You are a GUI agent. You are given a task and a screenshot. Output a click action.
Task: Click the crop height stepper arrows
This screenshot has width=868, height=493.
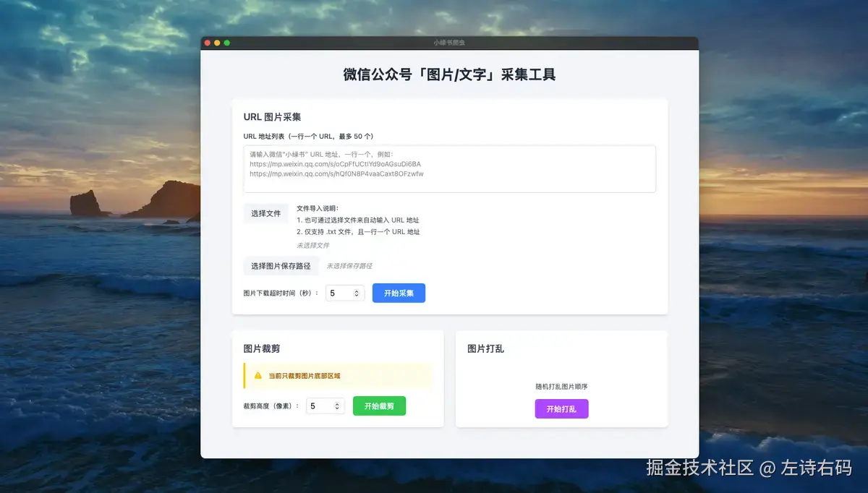pyautogui.click(x=337, y=406)
